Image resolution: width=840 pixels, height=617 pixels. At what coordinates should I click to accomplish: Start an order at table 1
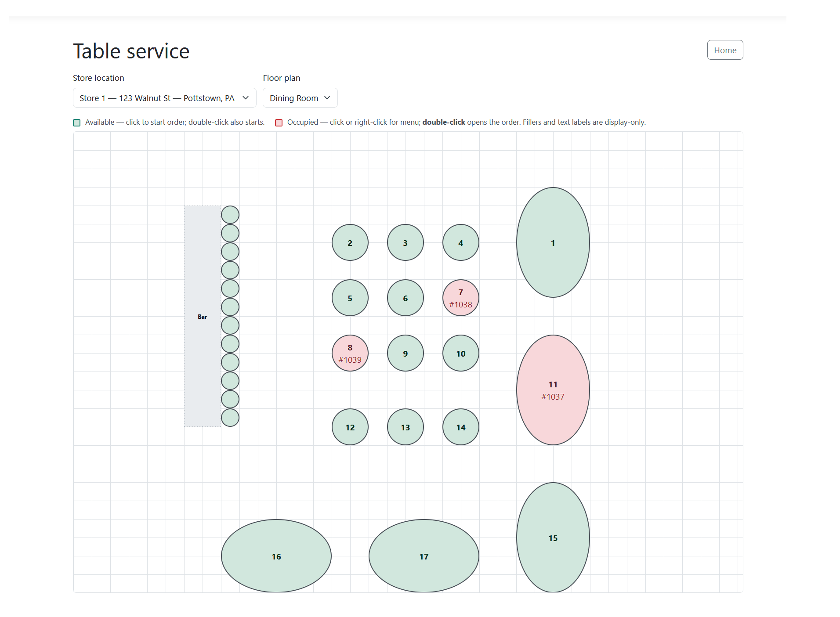click(553, 242)
